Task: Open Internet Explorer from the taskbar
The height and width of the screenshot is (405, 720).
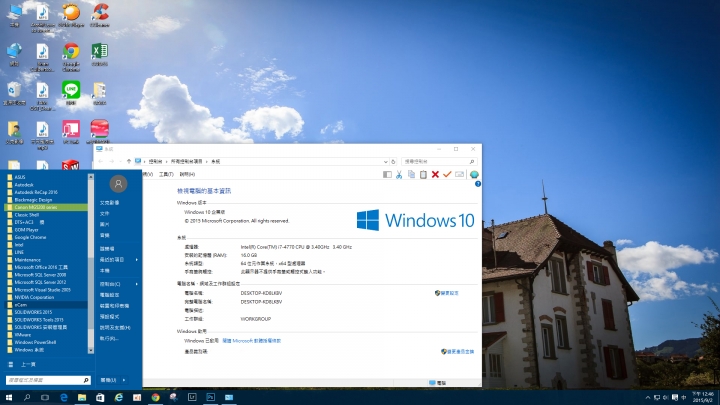Action: point(118,397)
